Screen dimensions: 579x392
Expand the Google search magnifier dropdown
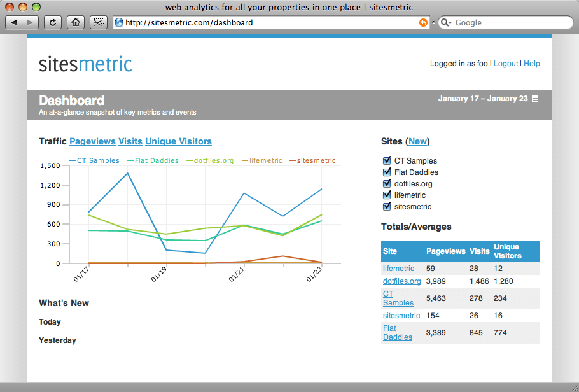click(447, 22)
